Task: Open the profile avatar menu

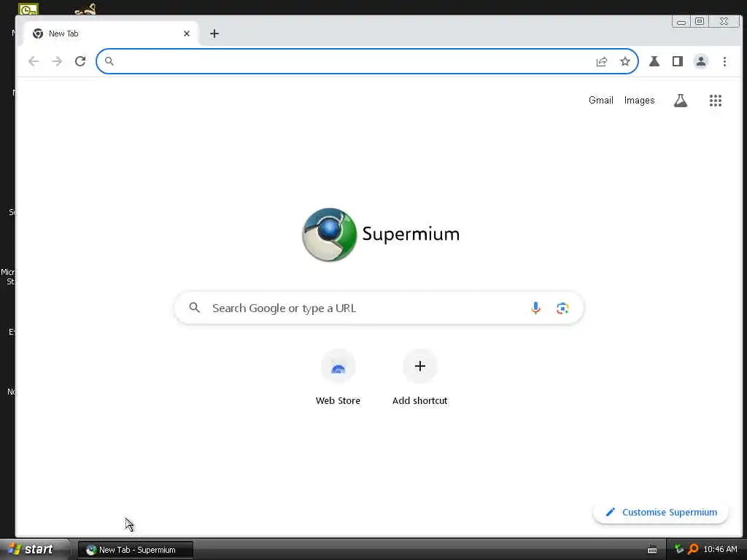Action: pos(701,61)
